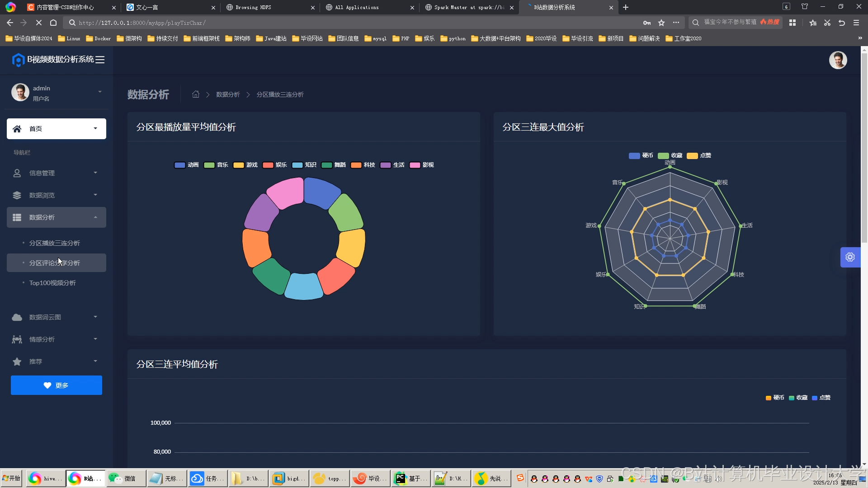Screen dimensions: 868x488
Task: Open the blue settings gear panel
Action: click(x=850, y=257)
